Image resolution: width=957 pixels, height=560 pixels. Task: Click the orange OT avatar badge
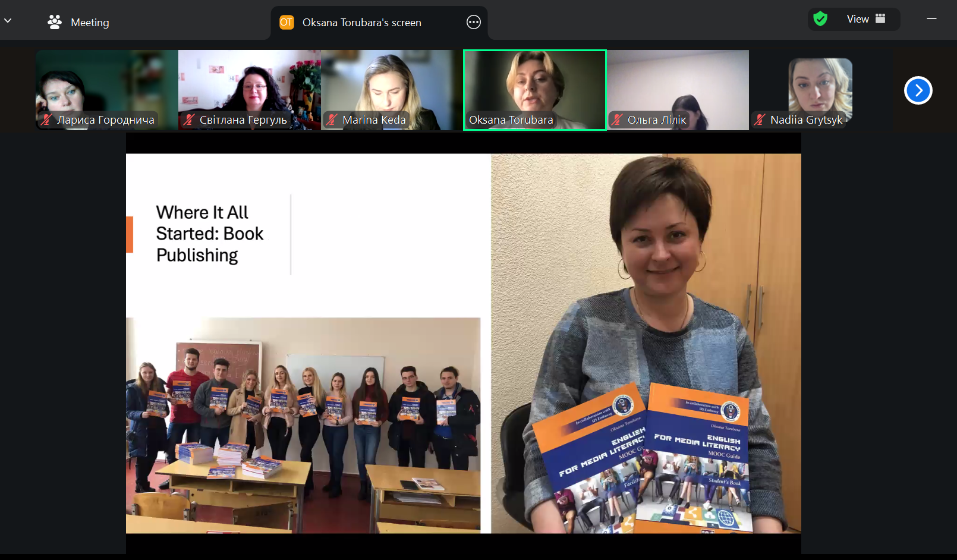tap(287, 23)
